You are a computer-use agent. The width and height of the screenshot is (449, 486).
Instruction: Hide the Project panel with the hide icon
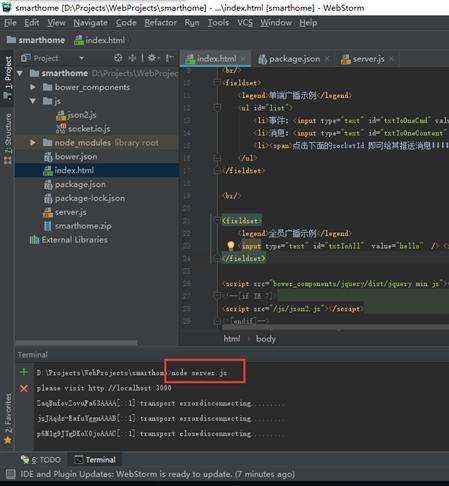pyautogui.click(x=170, y=58)
